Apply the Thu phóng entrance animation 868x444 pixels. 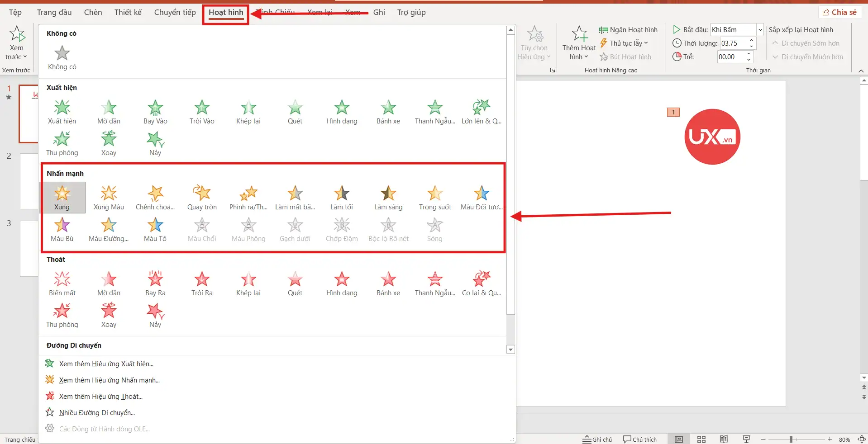pos(62,143)
